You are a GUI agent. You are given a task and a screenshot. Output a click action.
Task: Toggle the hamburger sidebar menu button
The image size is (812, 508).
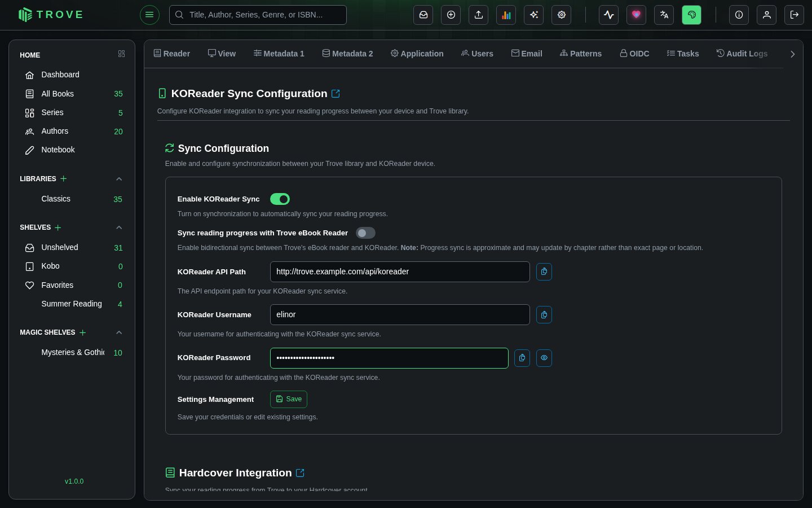tap(149, 15)
